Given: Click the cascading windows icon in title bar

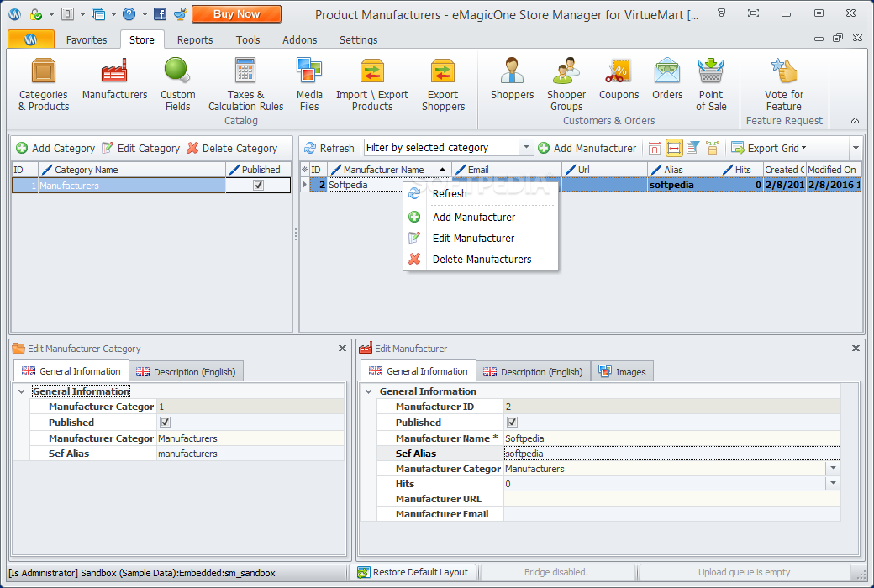Looking at the screenshot, I should (98, 14).
